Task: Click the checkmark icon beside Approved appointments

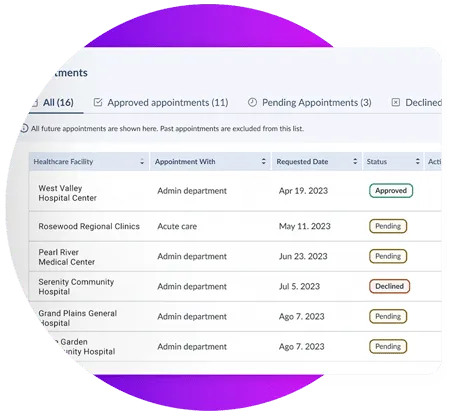Action: pos(98,102)
